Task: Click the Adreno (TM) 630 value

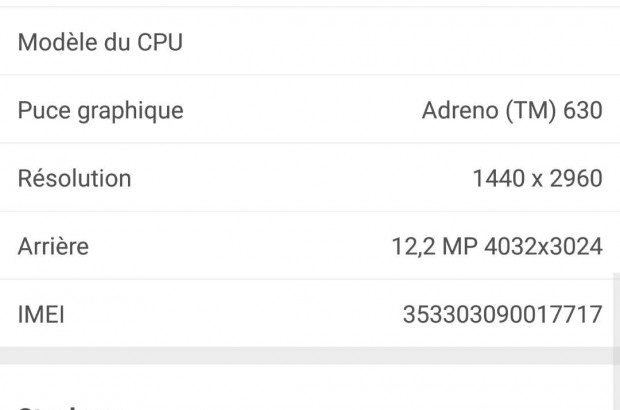Action: pos(512,110)
